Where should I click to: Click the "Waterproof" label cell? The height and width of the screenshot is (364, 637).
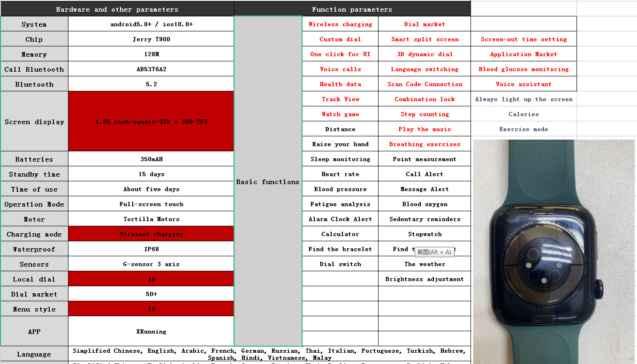(34, 249)
